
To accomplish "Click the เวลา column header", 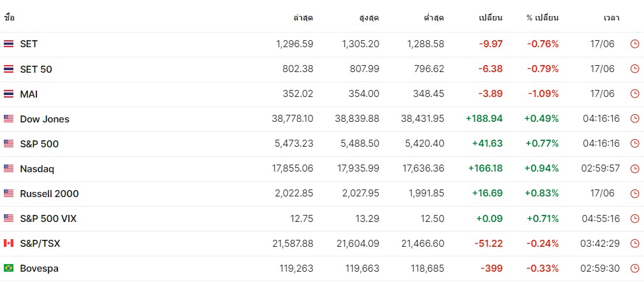I will pos(611,18).
